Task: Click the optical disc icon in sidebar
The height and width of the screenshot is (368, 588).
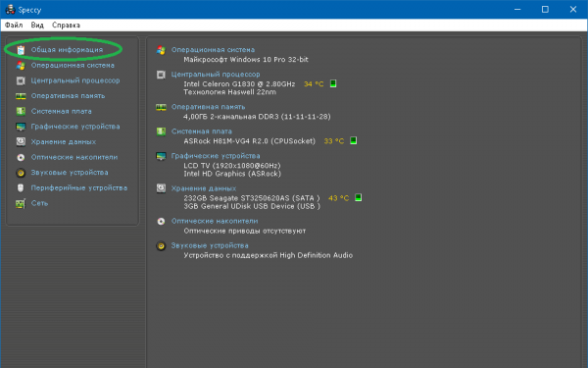Action: click(x=21, y=158)
